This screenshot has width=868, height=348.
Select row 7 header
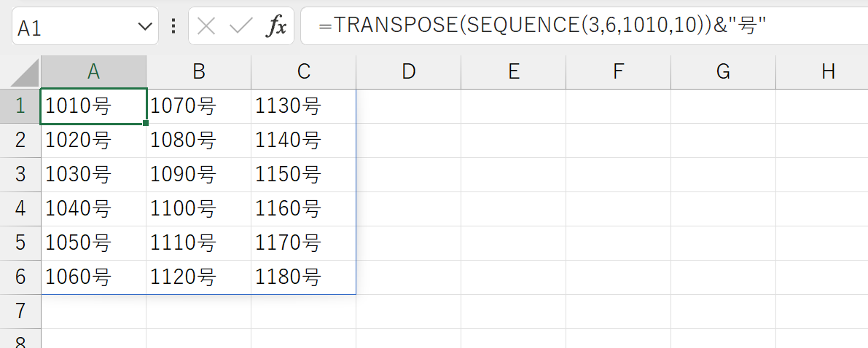point(20,312)
